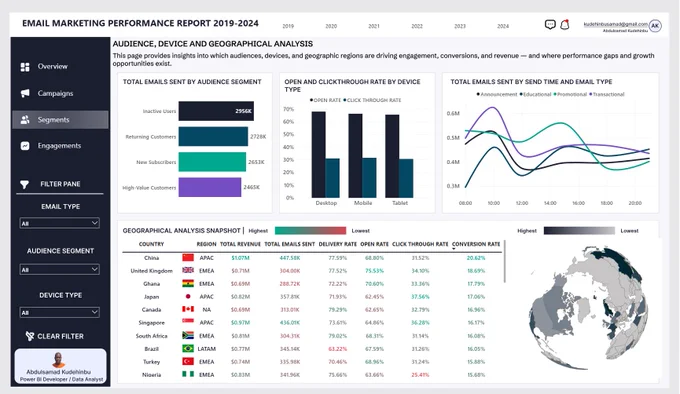Click United Kingdom's 75.53% open rate

pos(374,270)
